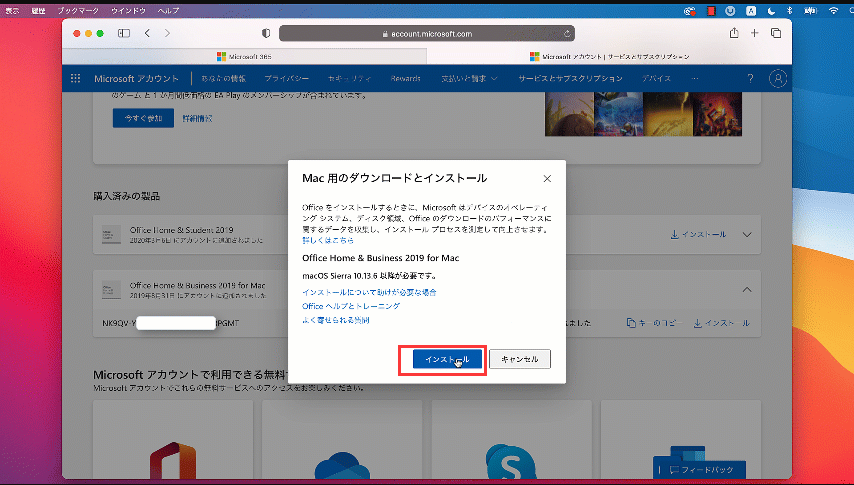
Task: Click the help question mark icon
Action: [x=750, y=78]
